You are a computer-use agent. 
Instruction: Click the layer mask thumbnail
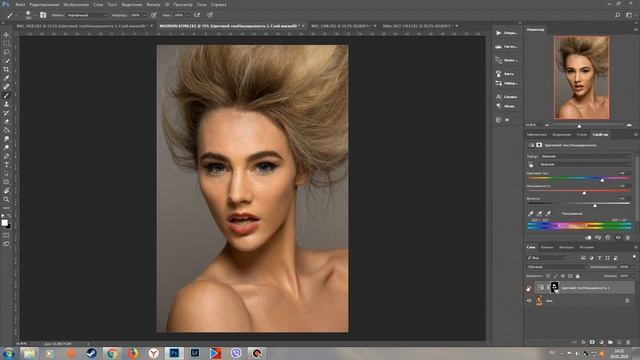pos(554,287)
